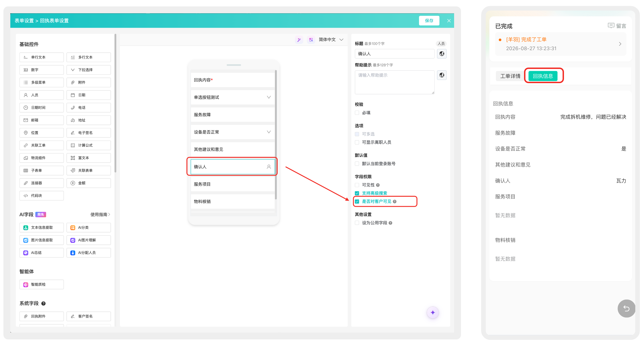This screenshot has height=344, width=644.
Task: Tap the round back arrow button
Action: point(626,309)
